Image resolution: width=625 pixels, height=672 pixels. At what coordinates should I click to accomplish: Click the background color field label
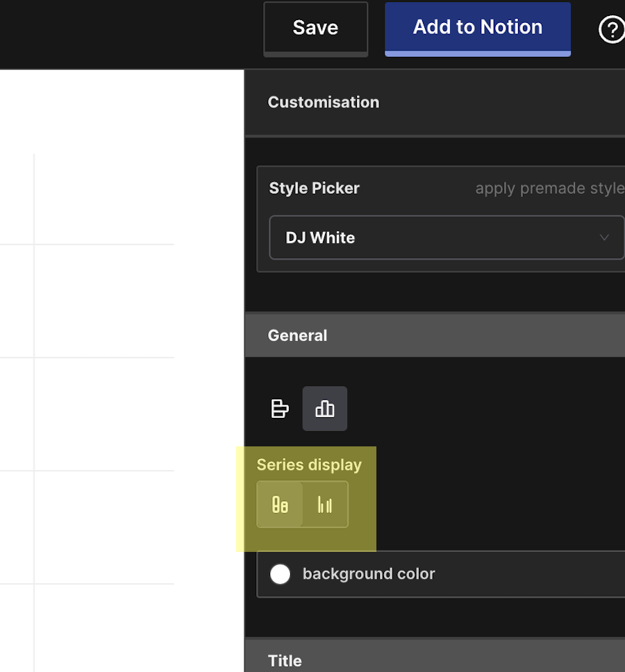point(369,574)
